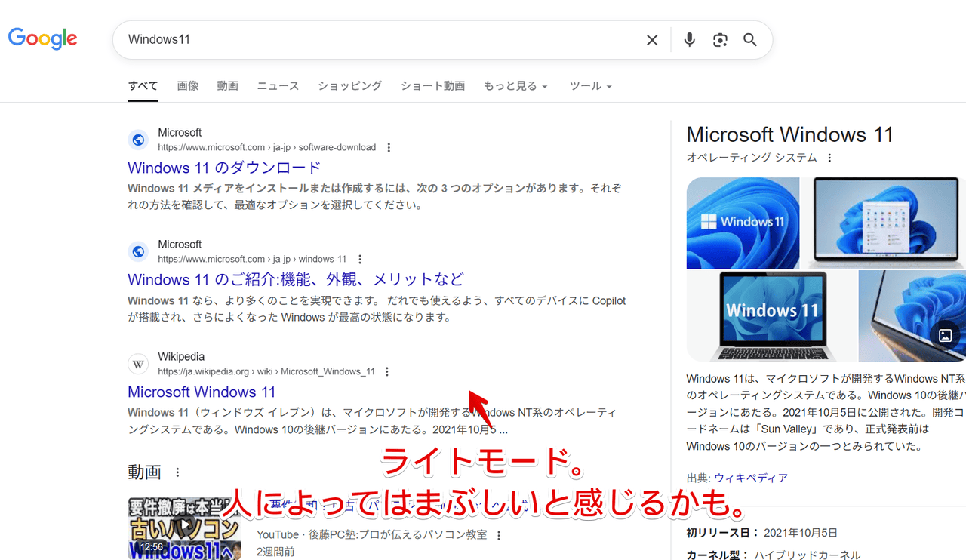Open Windows 11 のダウンロード link
The height and width of the screenshot is (560, 966).
pos(224,168)
